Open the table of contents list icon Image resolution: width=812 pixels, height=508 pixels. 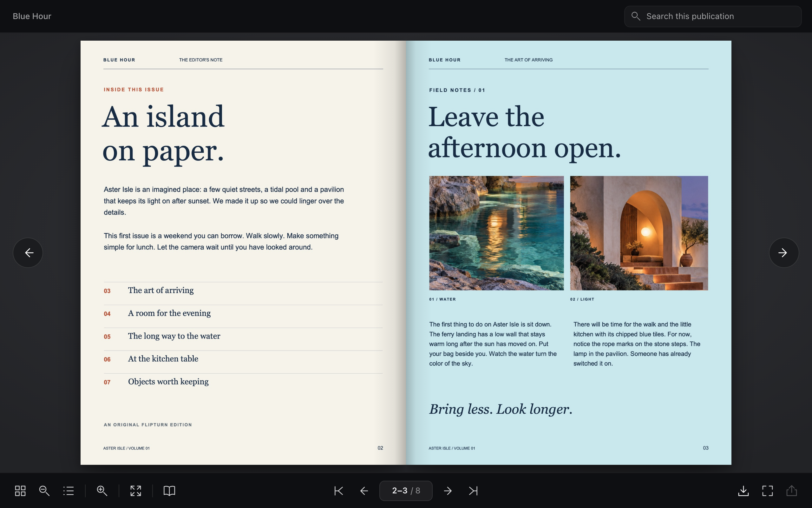69,491
